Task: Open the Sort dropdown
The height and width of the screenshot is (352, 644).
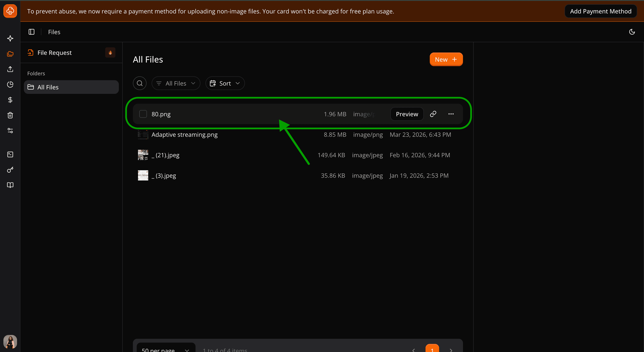Action: [225, 83]
